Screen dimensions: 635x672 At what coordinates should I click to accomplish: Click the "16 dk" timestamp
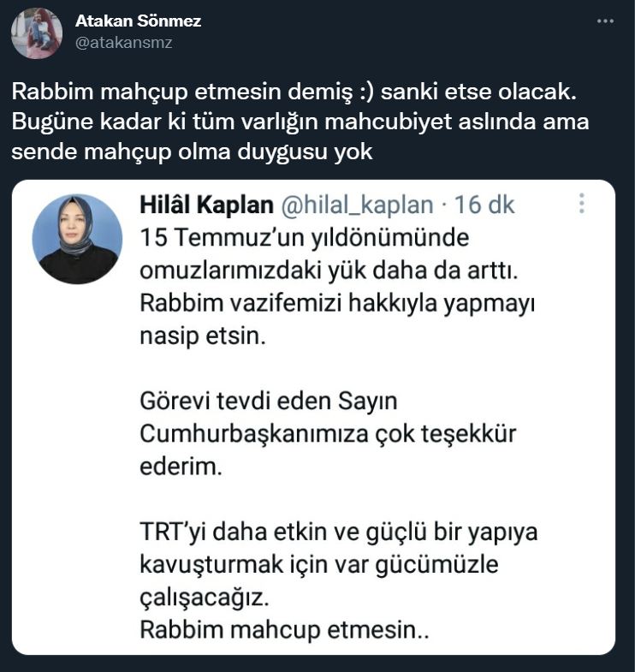click(x=484, y=205)
